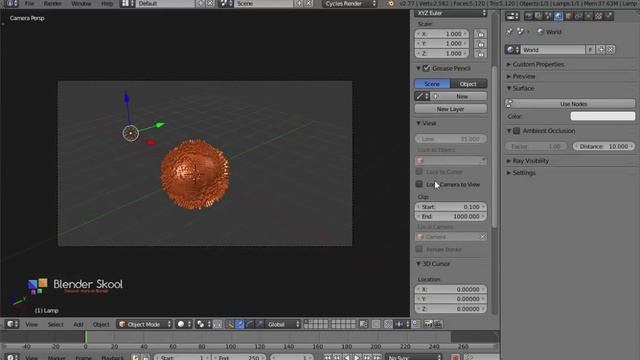Open the Object properties tab icon
Viewport: 640px width, 360px height.
click(x=568, y=16)
